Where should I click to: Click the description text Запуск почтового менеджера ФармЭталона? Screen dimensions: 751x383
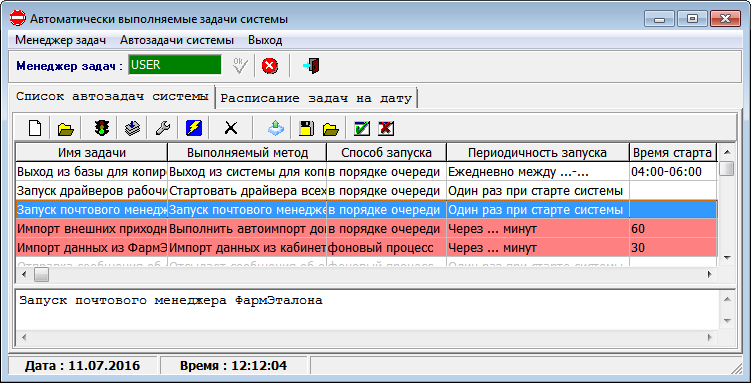coord(171,301)
